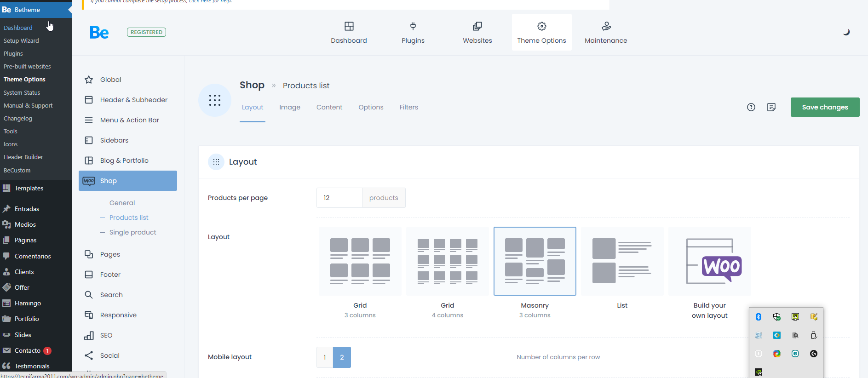Screen dimensions: 868x378
Task: Click the Pages icon in options sidebar
Action: pos(89,254)
